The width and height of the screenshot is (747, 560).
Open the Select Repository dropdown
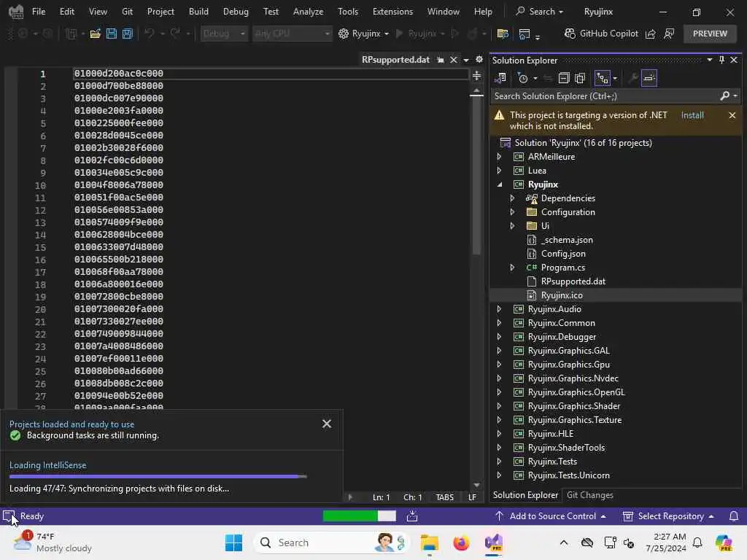click(669, 516)
